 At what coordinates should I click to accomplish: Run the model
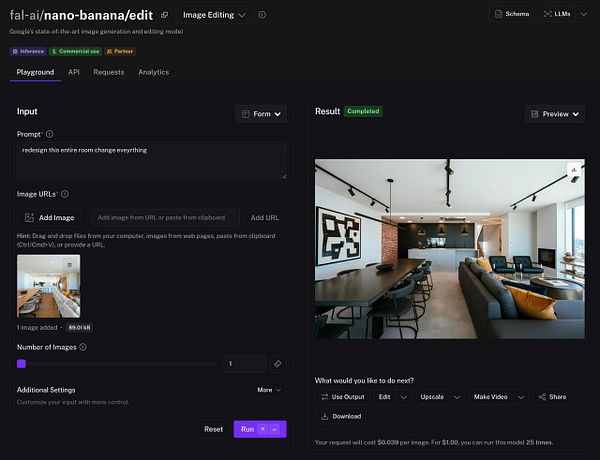260,429
